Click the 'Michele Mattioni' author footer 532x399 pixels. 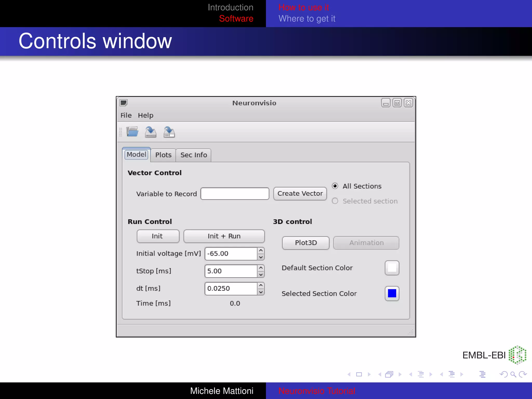click(x=222, y=391)
